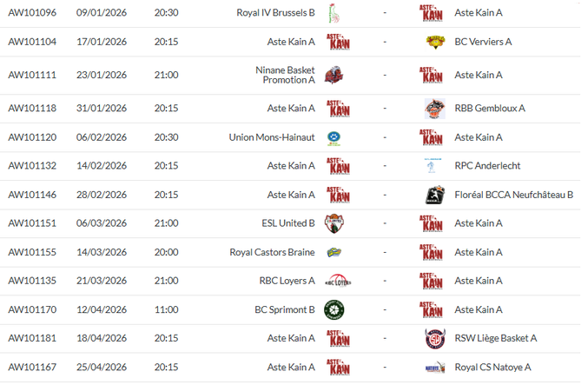Open the RBC Loyers A logo
The width and height of the screenshot is (588, 385).
337,281
